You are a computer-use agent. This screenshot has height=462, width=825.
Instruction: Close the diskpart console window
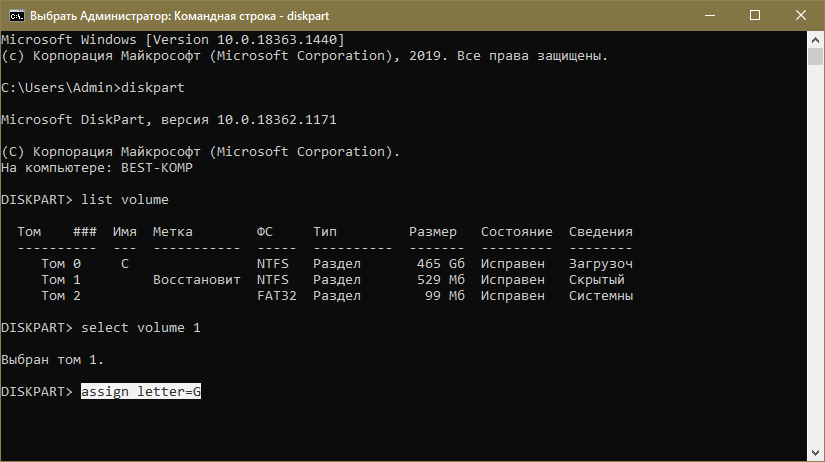(x=796, y=16)
